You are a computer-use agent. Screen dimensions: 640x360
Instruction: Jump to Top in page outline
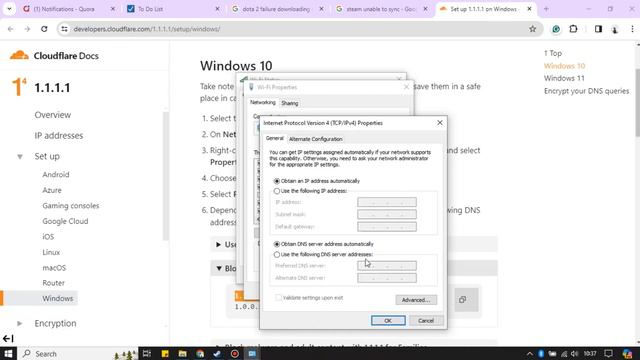click(x=553, y=53)
